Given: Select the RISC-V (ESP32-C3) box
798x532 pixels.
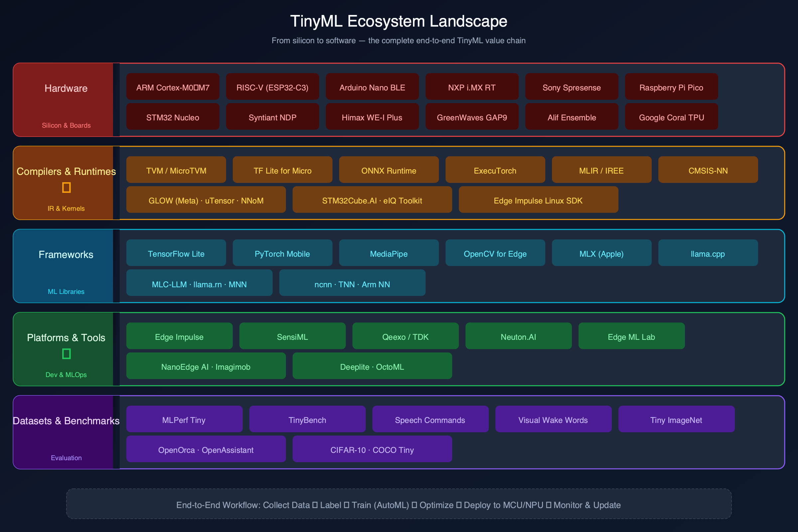Looking at the screenshot, I should pyautogui.click(x=272, y=86).
